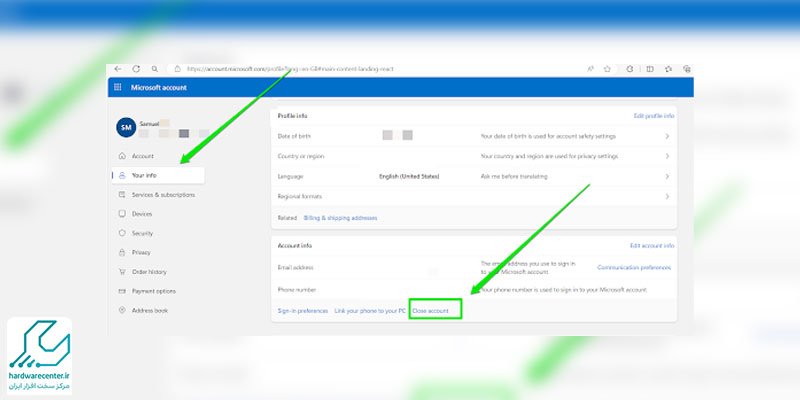Image resolution: width=800 pixels, height=400 pixels.
Task: Expand the Country or region row chevron
Action: [x=667, y=156]
